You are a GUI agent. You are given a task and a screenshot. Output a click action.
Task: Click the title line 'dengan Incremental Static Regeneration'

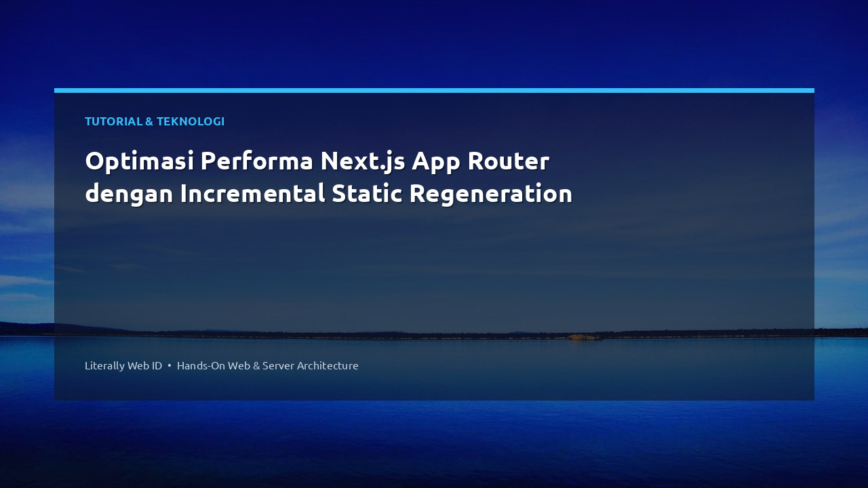pos(329,194)
